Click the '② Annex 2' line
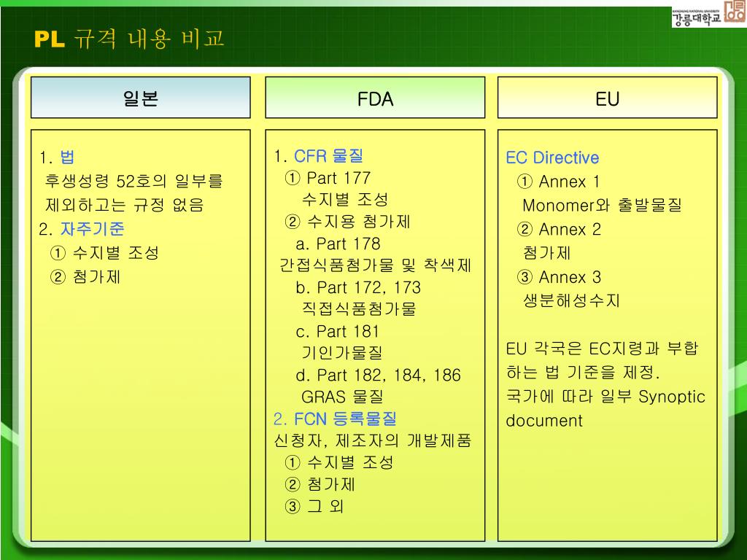747x560 pixels. coord(560,229)
